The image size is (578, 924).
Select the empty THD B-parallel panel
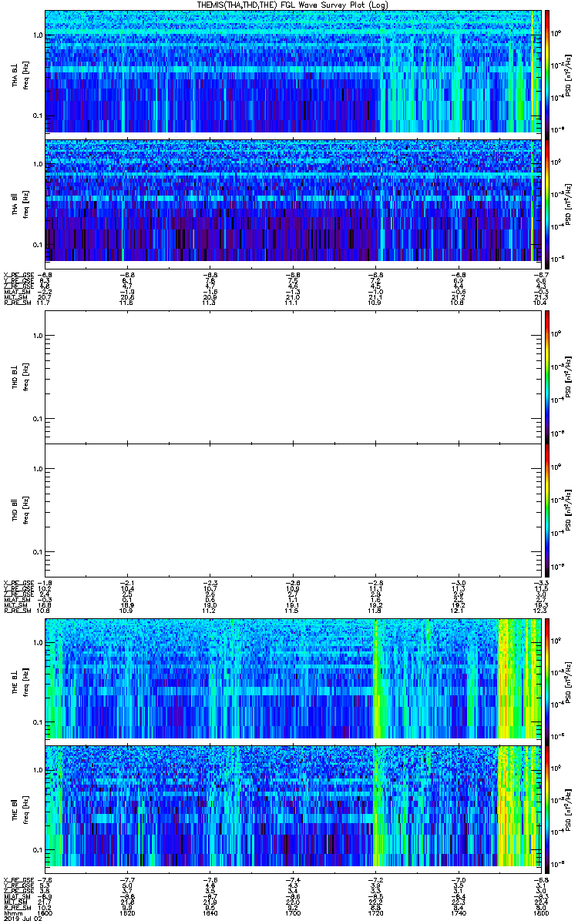point(293,510)
